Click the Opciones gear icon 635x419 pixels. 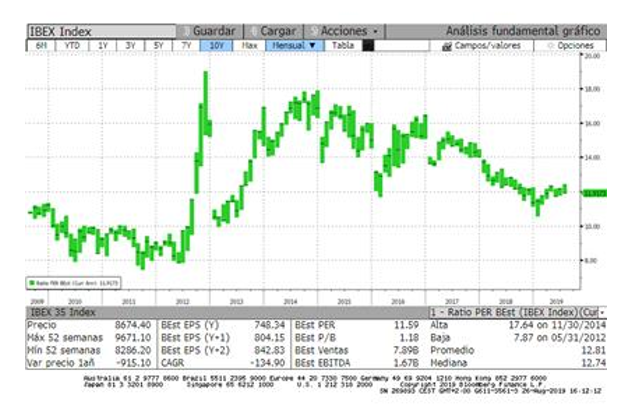[550, 46]
